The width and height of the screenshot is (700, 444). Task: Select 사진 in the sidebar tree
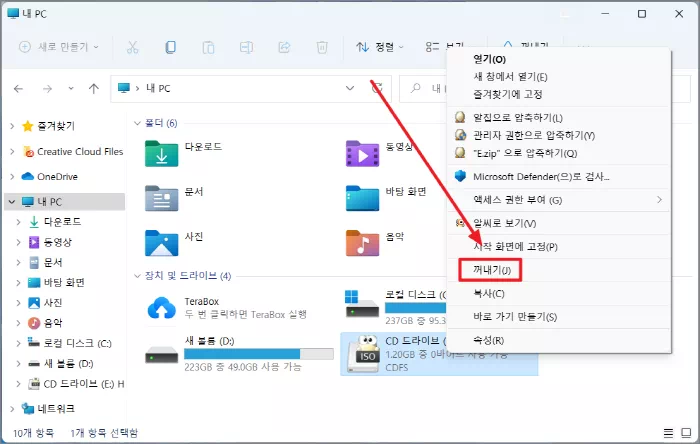(53, 303)
